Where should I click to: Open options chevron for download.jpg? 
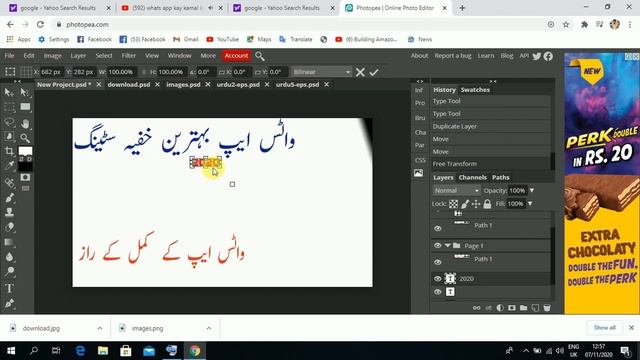pos(100,328)
